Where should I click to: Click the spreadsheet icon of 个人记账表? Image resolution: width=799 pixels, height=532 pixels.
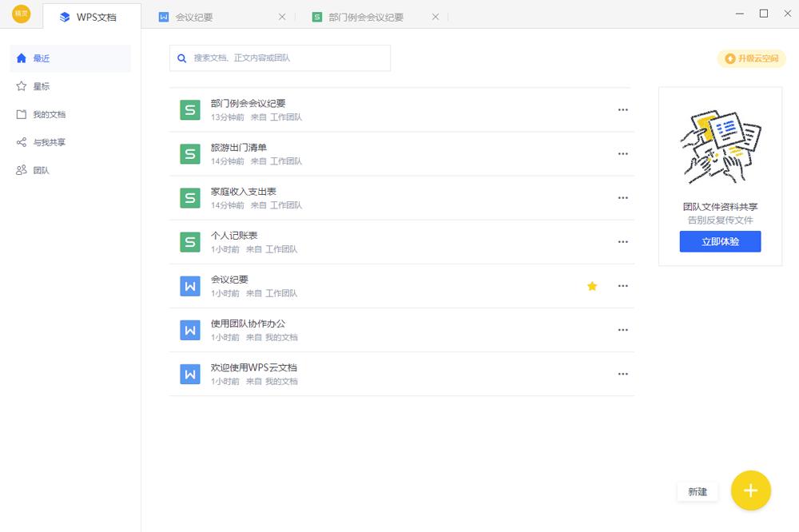click(x=190, y=242)
